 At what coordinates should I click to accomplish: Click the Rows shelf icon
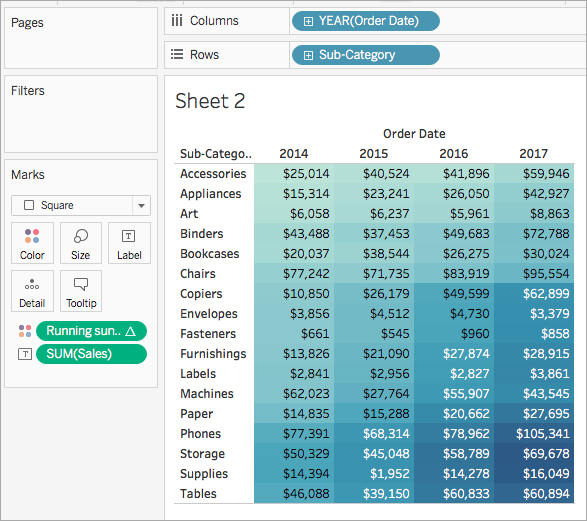point(177,55)
